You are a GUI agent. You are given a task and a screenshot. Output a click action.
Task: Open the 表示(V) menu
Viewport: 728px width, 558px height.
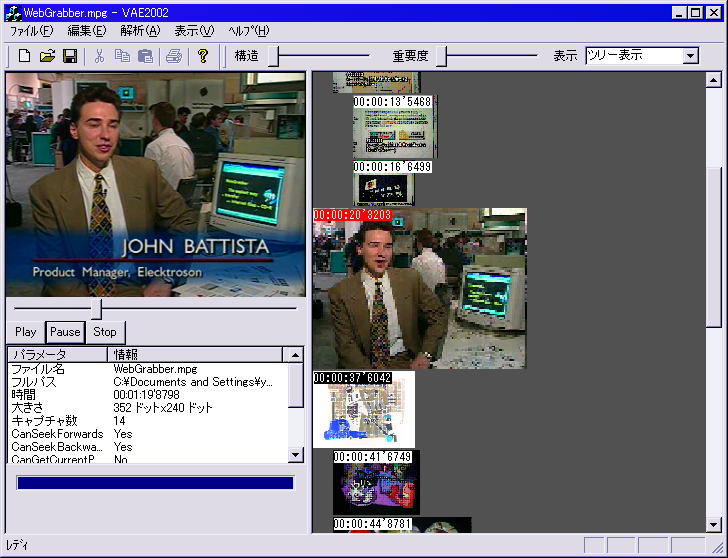tap(194, 31)
